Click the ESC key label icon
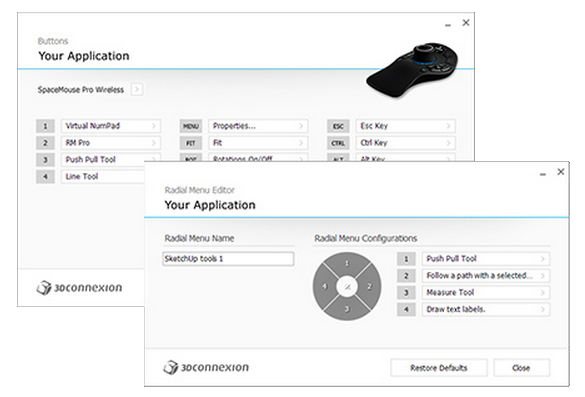The height and width of the screenshot is (397, 585). coord(338,126)
